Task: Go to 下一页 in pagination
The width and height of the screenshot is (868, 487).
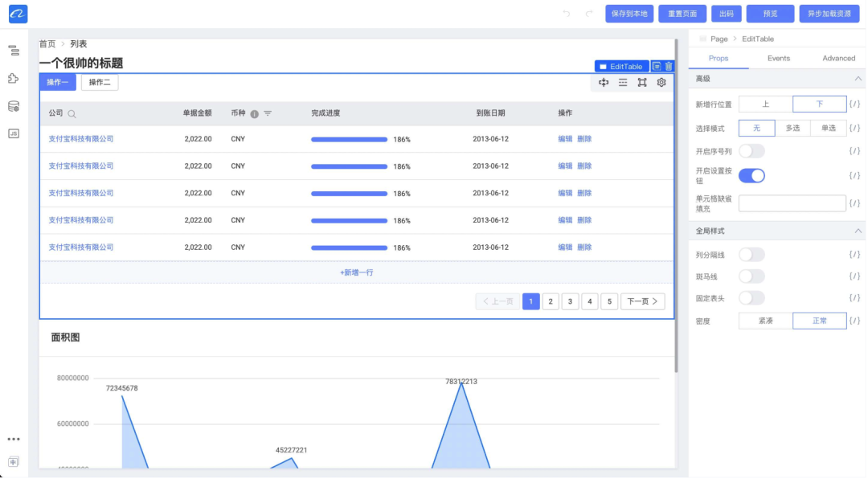Action: [x=643, y=301]
